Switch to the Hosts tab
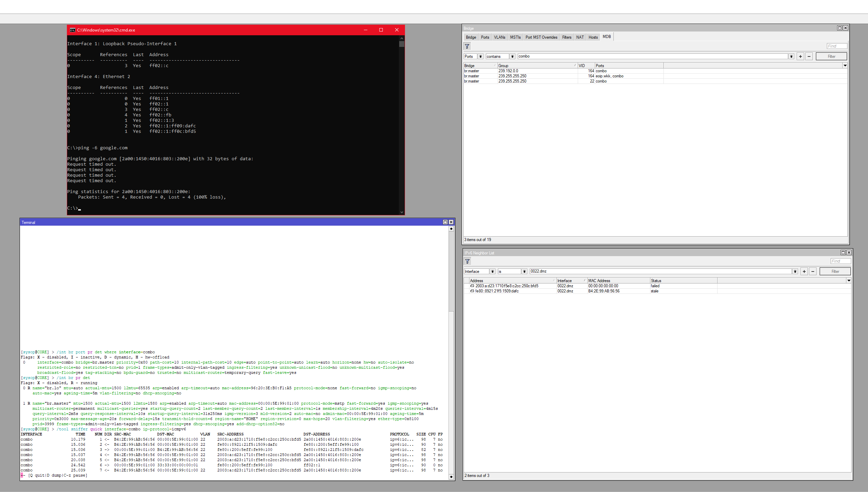The width and height of the screenshot is (868, 492). pos(593,37)
